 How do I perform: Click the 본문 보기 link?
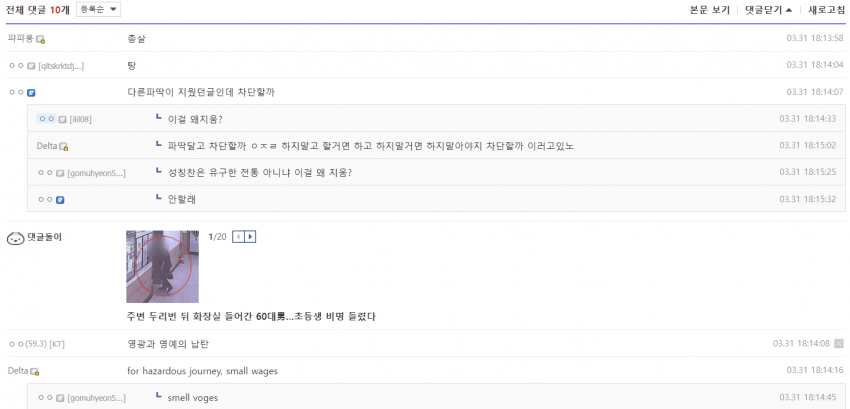[710, 10]
